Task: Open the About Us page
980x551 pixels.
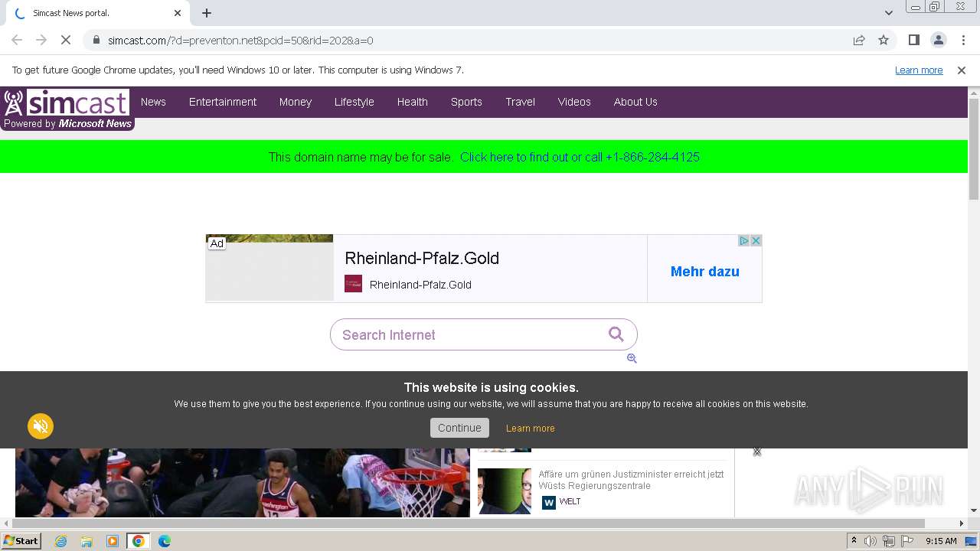Action: 635,102
